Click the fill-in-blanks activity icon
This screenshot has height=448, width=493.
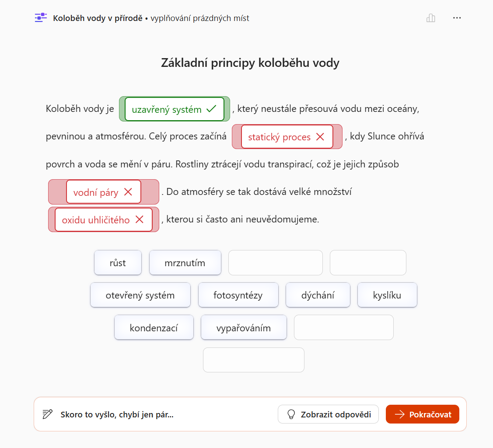[x=41, y=17]
